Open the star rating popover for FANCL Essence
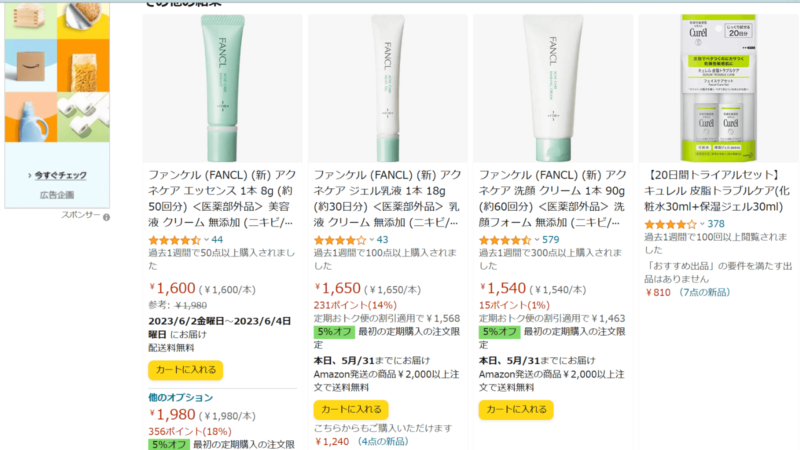This screenshot has width=800, height=450. (174, 240)
